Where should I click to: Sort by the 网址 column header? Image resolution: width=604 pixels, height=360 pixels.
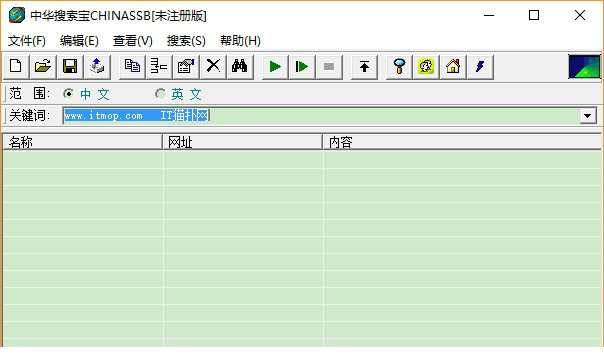pyautogui.click(x=242, y=142)
